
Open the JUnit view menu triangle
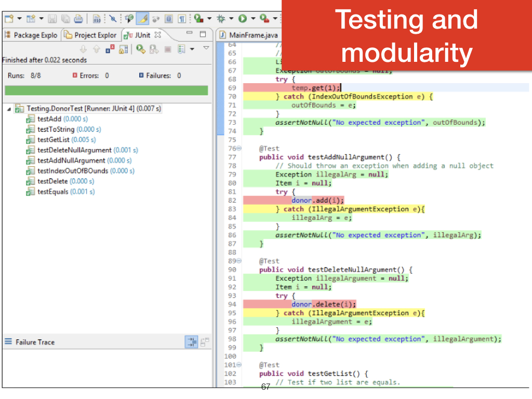[x=206, y=48]
